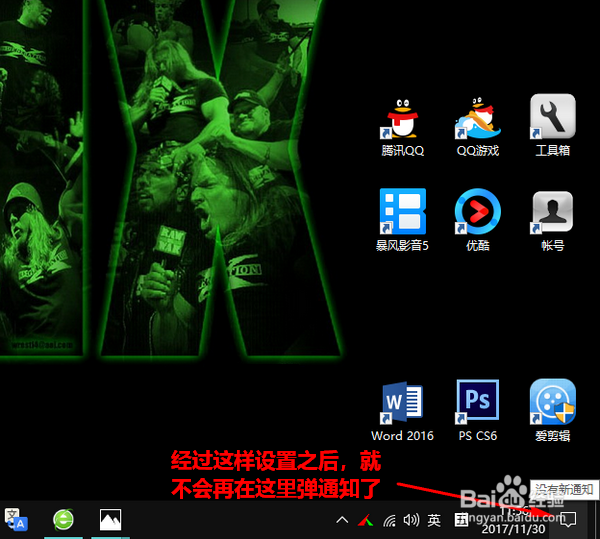The width and height of the screenshot is (600, 539).
Task: Open the 工具箱 desktop shortcut
Action: point(552,125)
